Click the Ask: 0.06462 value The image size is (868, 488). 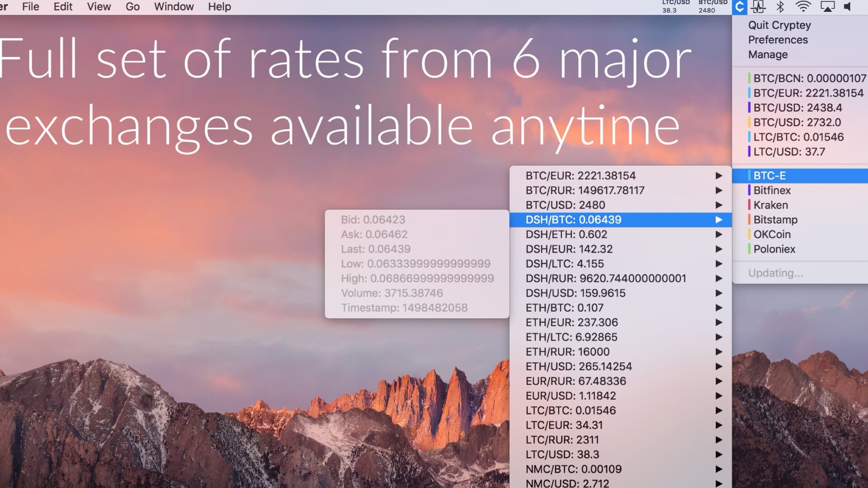[374, 235]
